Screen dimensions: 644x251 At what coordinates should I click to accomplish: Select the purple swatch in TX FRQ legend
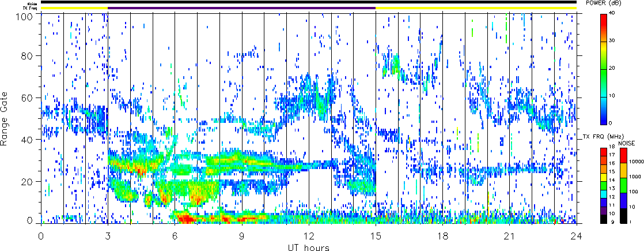pyautogui.click(x=604, y=211)
